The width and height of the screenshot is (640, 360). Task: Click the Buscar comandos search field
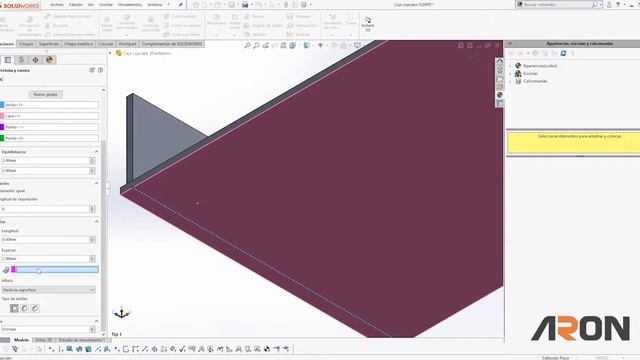coord(557,4)
